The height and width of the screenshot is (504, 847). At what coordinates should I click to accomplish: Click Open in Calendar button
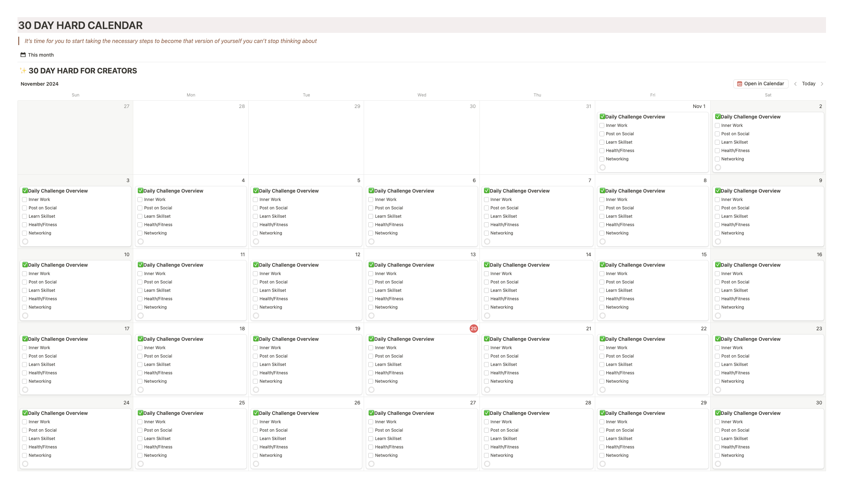coord(761,84)
